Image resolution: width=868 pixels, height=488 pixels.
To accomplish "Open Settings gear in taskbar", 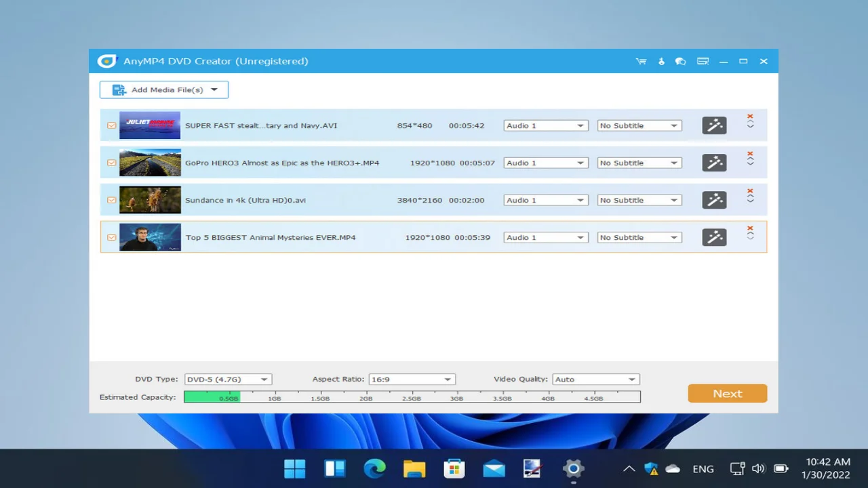I will click(x=573, y=468).
